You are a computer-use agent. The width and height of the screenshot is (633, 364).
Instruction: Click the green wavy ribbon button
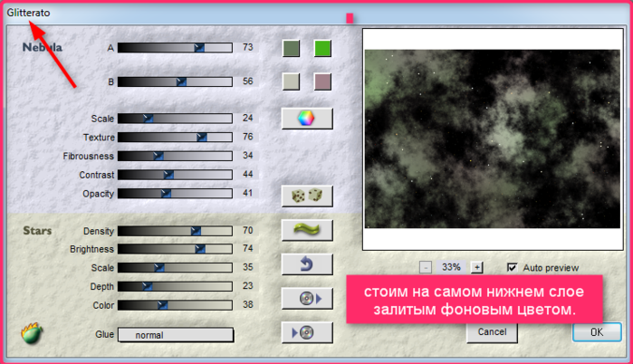click(307, 230)
